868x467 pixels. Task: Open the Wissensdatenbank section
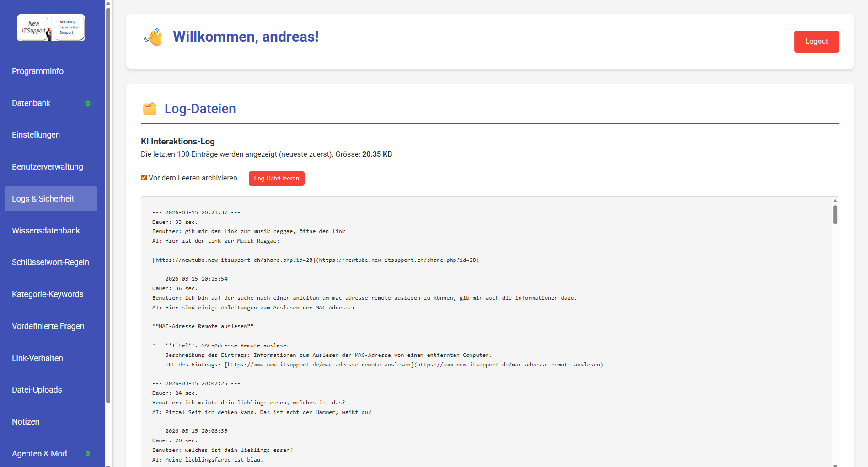[46, 231]
